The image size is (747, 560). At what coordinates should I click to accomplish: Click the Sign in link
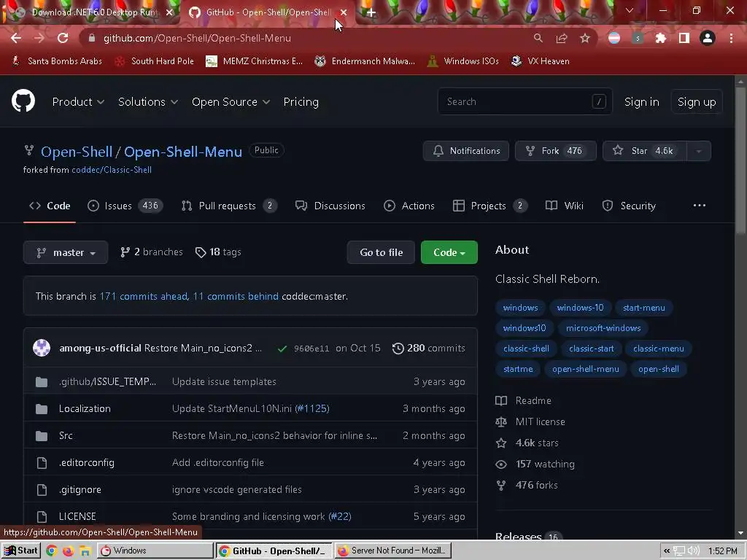point(642,102)
